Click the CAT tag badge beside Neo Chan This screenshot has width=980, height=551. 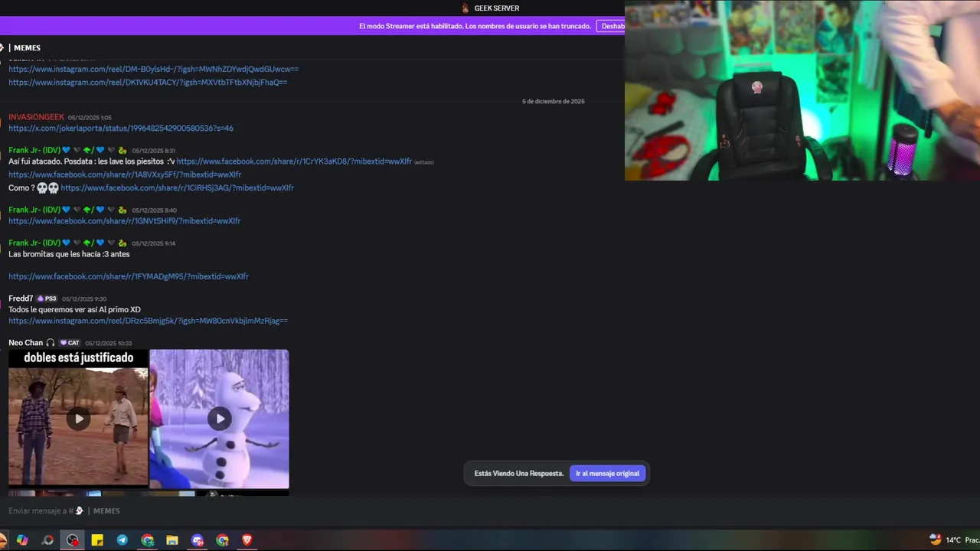pyautogui.click(x=70, y=343)
